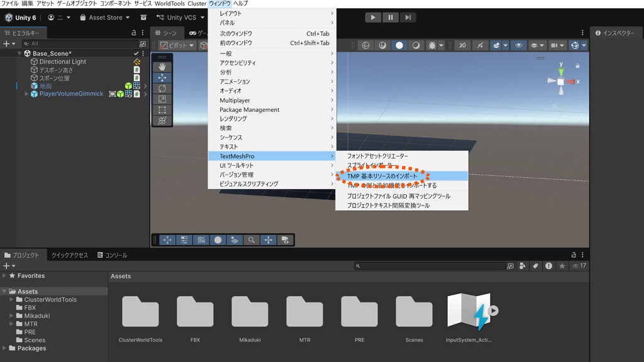Image resolution: width=644 pixels, height=362 pixels.
Task: Show favorites star filter in project
Action: tap(562, 266)
